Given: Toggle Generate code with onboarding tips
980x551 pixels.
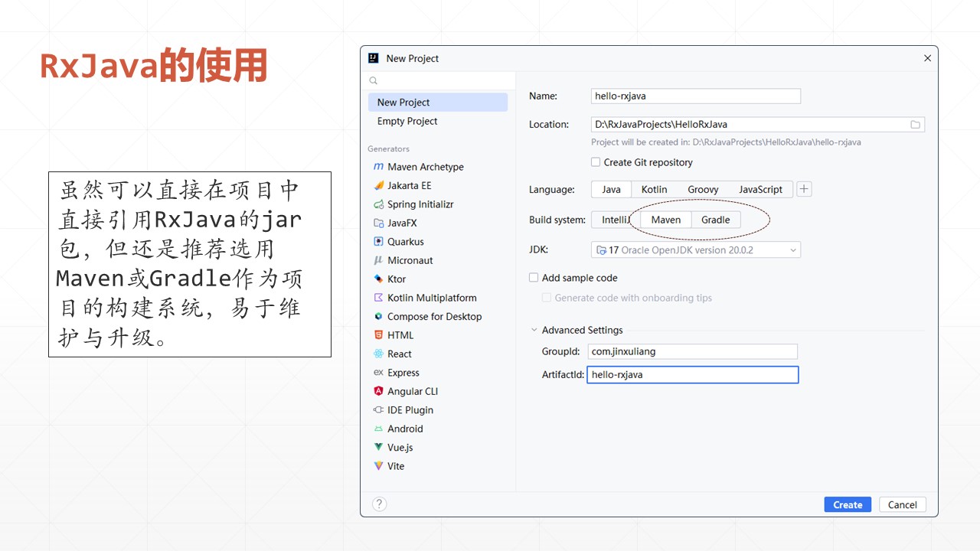Looking at the screenshot, I should coord(547,298).
